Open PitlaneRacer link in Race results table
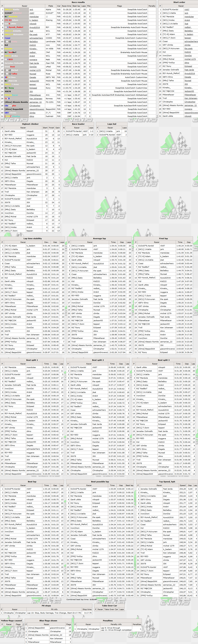Image resolution: width=198 pixels, height=644 pixels. coord(35,95)
